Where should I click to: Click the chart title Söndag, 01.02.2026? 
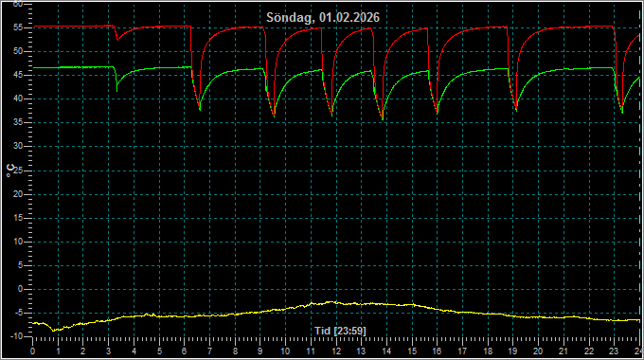coord(323,18)
